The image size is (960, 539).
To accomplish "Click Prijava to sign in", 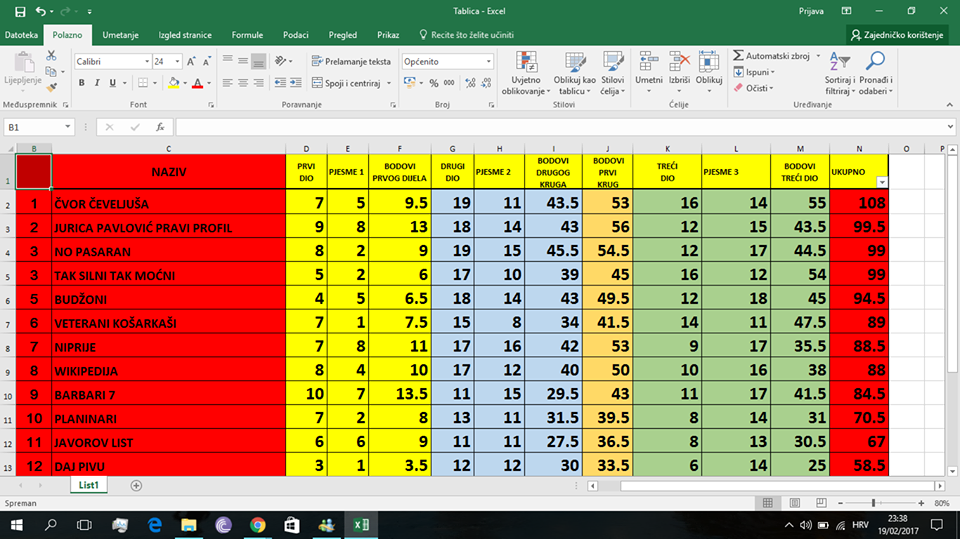I will pos(811,10).
